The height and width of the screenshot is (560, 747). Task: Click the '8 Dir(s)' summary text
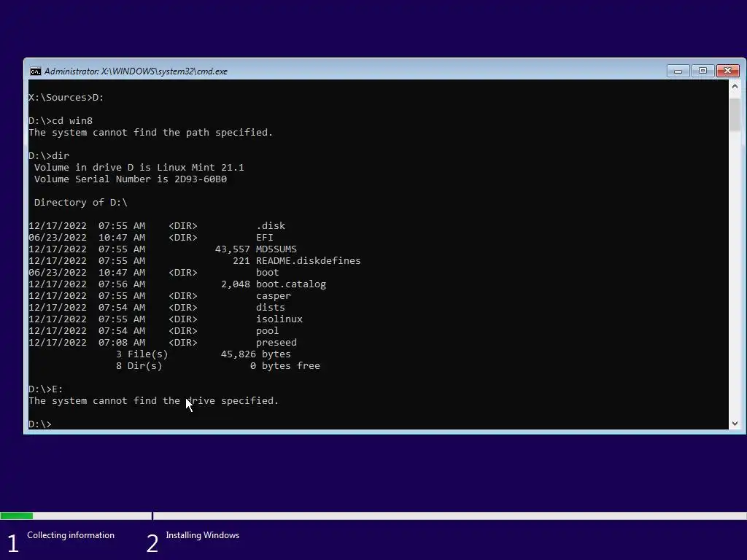tap(139, 366)
